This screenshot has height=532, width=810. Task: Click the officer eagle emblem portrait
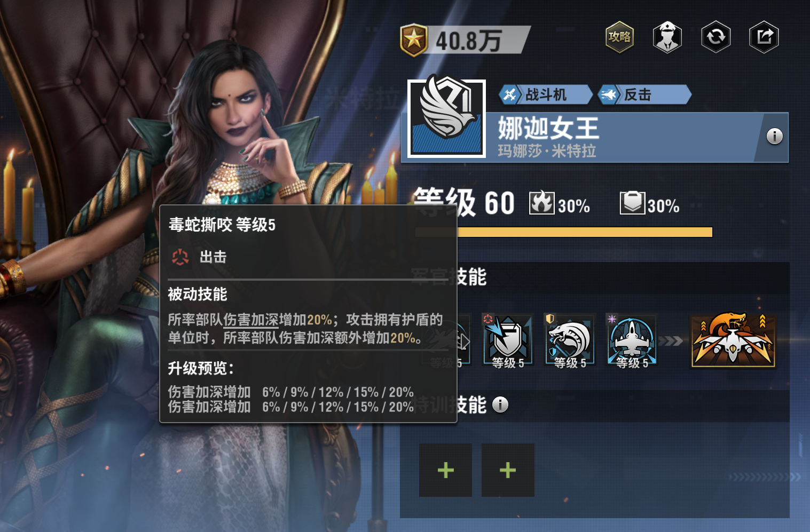click(446, 118)
